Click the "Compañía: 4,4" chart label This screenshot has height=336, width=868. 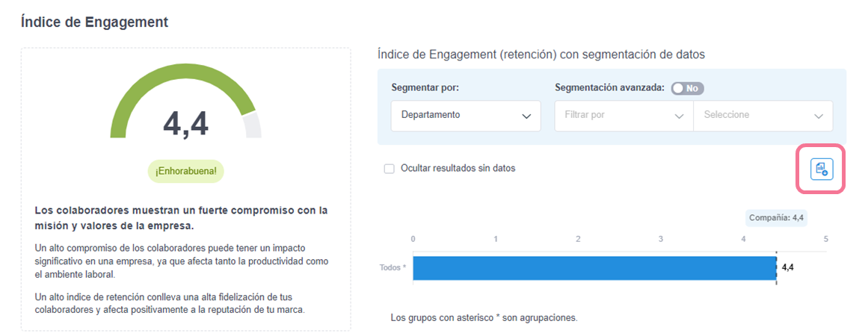(x=777, y=218)
